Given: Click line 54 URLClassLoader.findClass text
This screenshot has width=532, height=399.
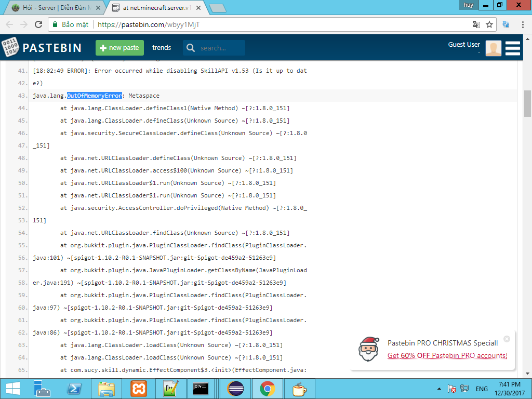Looking at the screenshot, I should [175, 233].
